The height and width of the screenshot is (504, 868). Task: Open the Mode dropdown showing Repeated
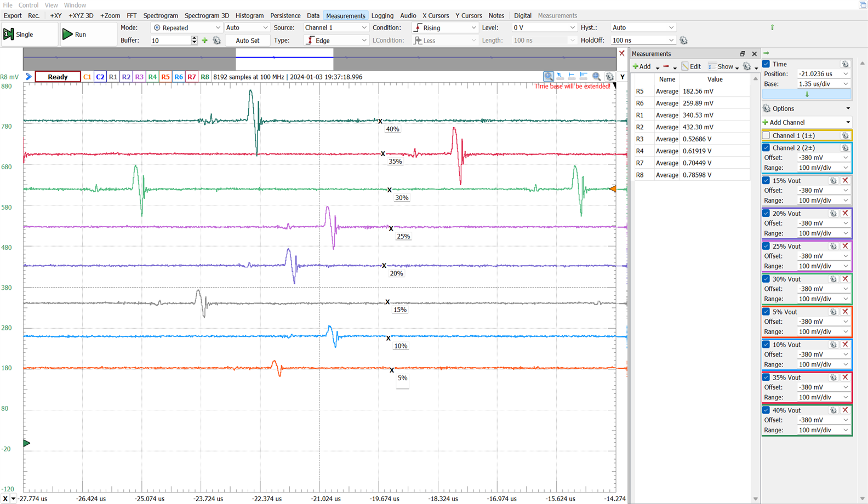coord(186,27)
